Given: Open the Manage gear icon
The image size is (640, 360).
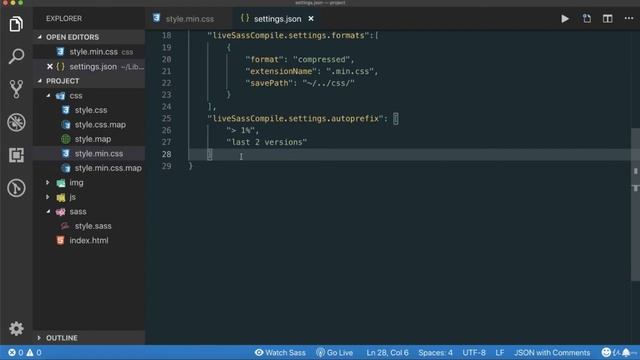Looking at the screenshot, I should pyautogui.click(x=16, y=329).
